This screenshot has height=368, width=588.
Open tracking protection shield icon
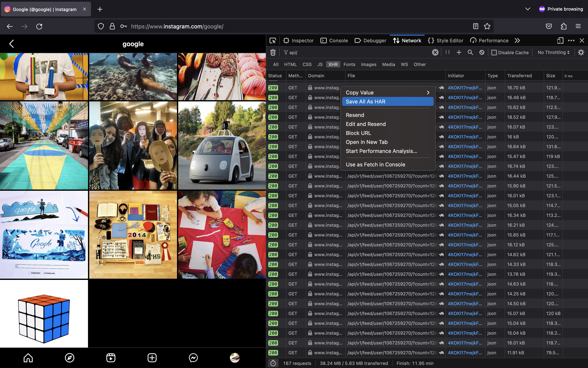point(101,26)
